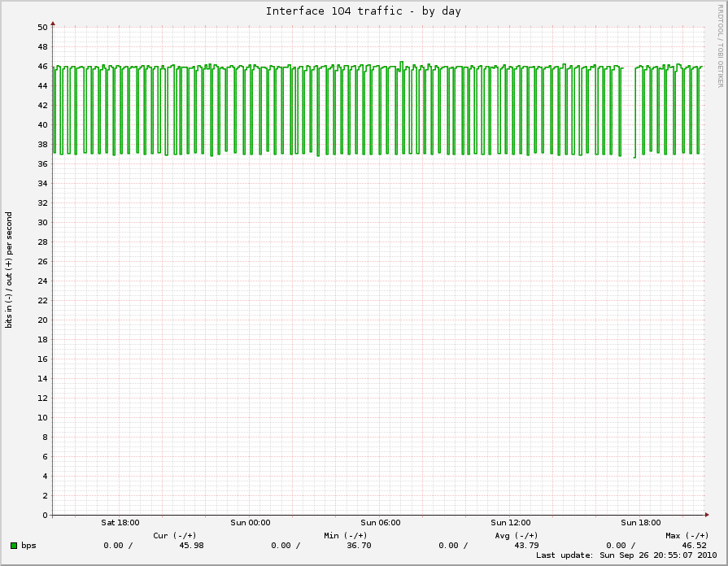Screen dimensions: 728x566
Task: Click the y-axis label 'bits in (-) / out (+) per second'
Action: coord(9,270)
